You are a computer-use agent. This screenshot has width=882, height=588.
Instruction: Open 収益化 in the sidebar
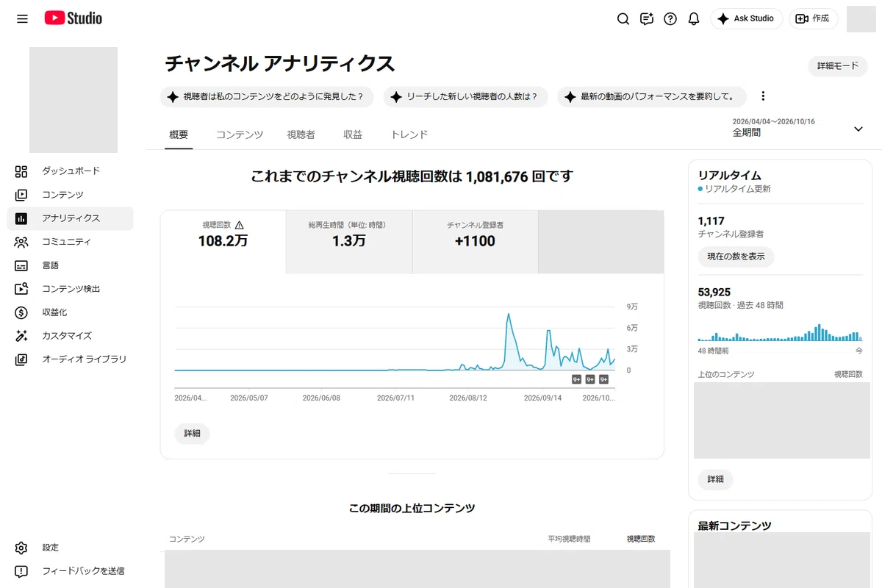pos(71,312)
